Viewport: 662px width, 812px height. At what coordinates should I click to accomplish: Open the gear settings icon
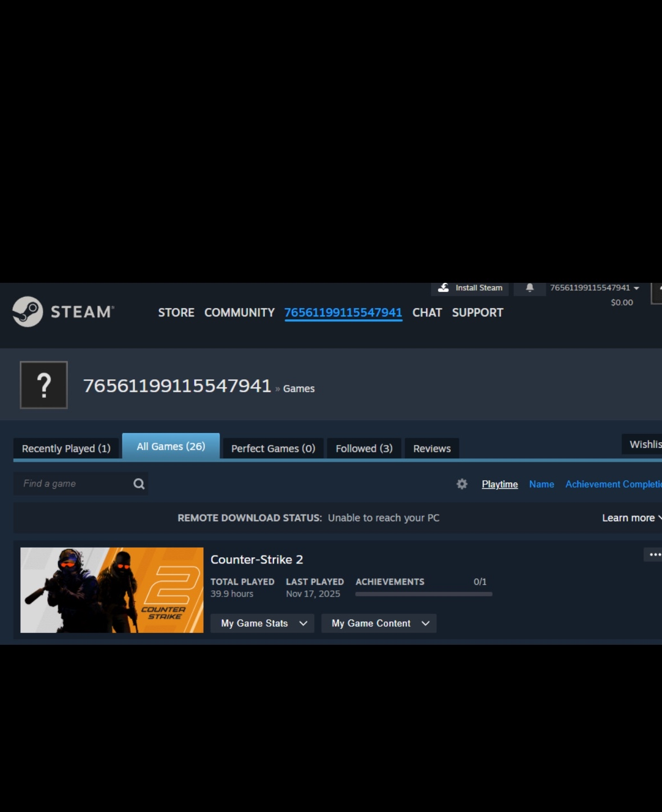[x=462, y=484]
